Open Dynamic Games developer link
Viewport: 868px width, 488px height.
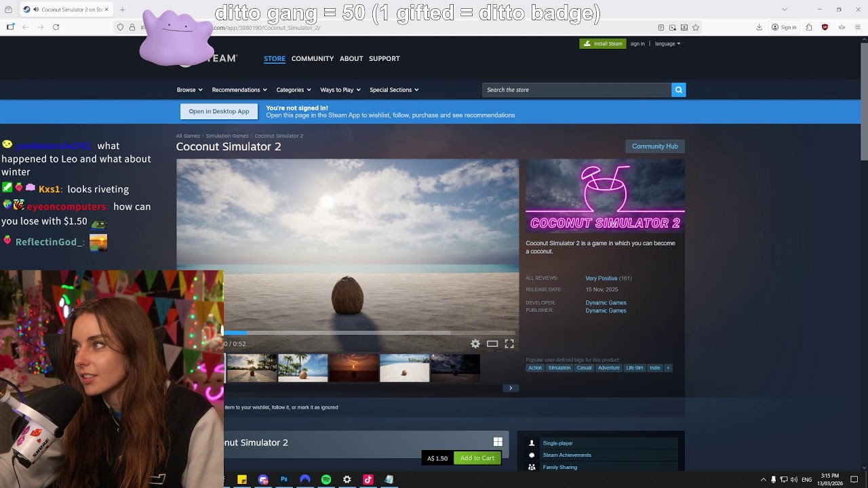point(606,303)
